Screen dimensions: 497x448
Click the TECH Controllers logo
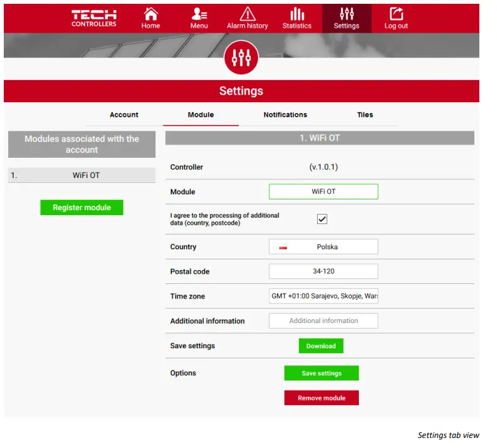(x=94, y=18)
